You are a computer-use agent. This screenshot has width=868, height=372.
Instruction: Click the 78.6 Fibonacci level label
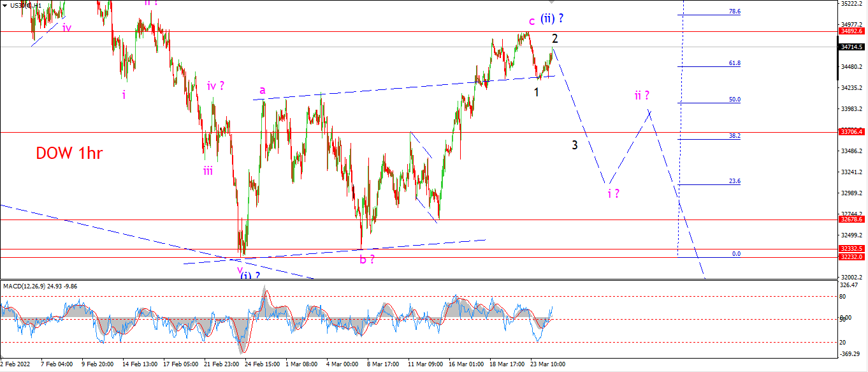[734, 11]
